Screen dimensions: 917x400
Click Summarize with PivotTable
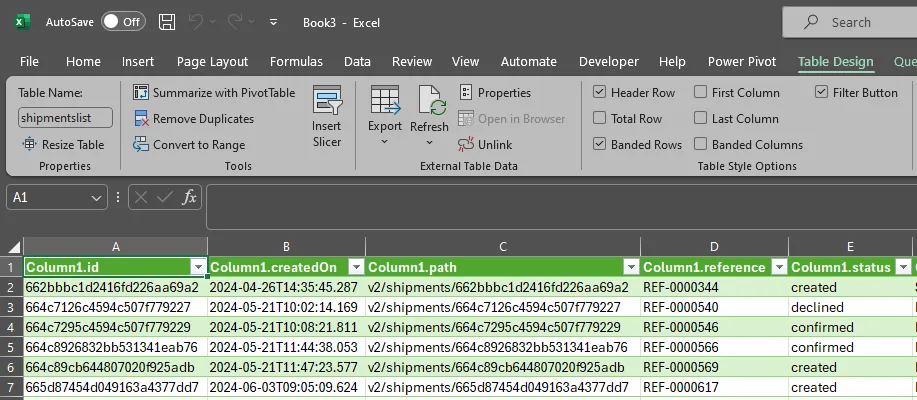tap(214, 92)
